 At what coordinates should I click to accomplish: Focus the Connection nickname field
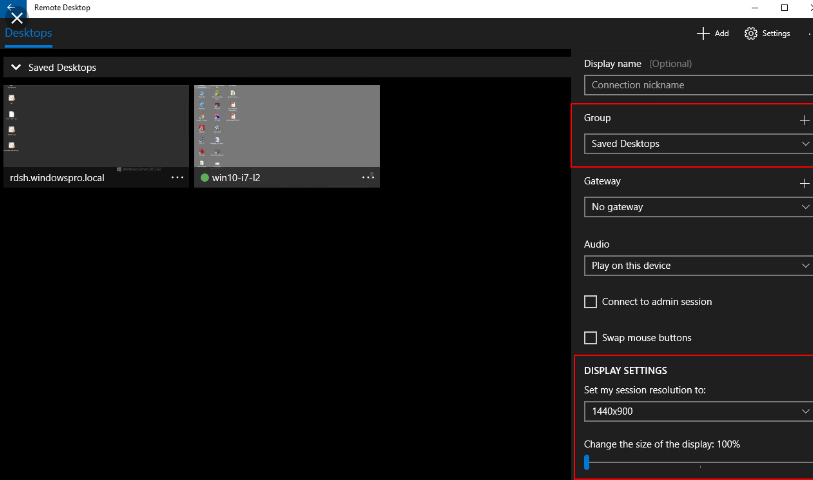(x=698, y=85)
